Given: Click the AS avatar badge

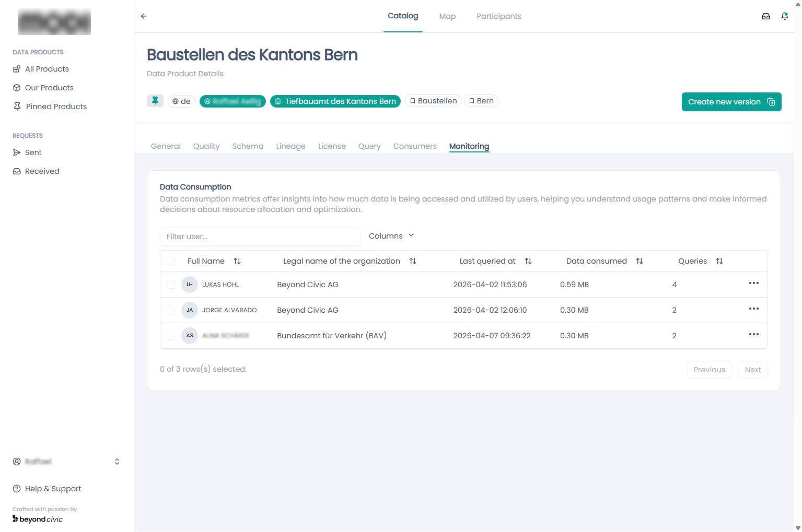Looking at the screenshot, I should (x=190, y=336).
